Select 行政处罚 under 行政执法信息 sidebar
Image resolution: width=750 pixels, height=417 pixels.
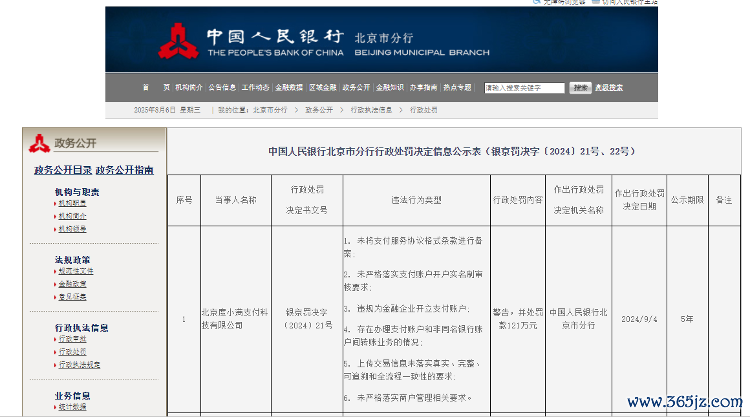tap(71, 351)
